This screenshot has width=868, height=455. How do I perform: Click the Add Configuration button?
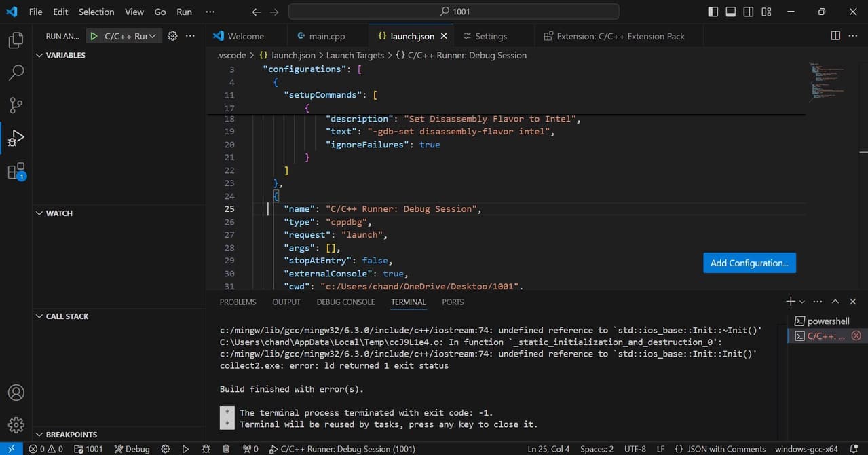[749, 263]
